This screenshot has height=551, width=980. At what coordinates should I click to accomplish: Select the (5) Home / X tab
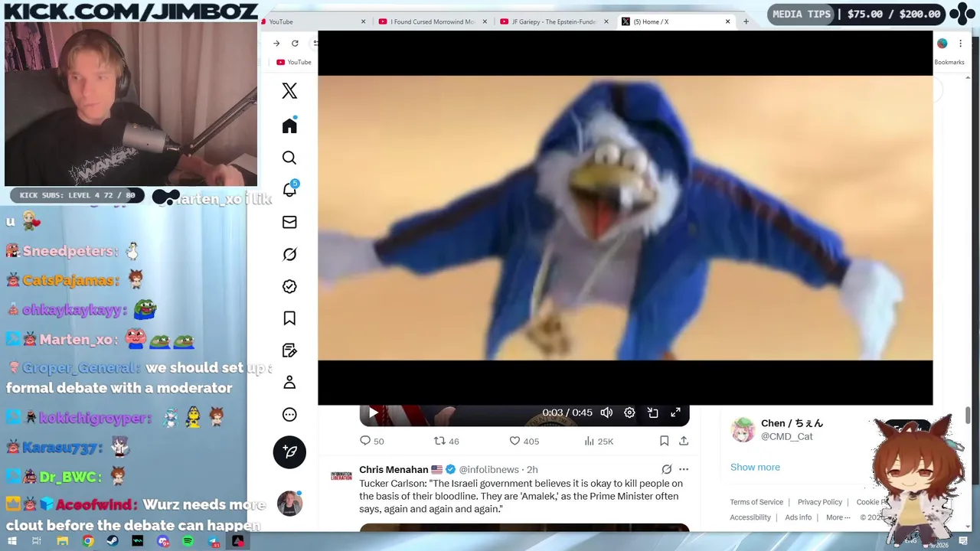[x=676, y=21]
